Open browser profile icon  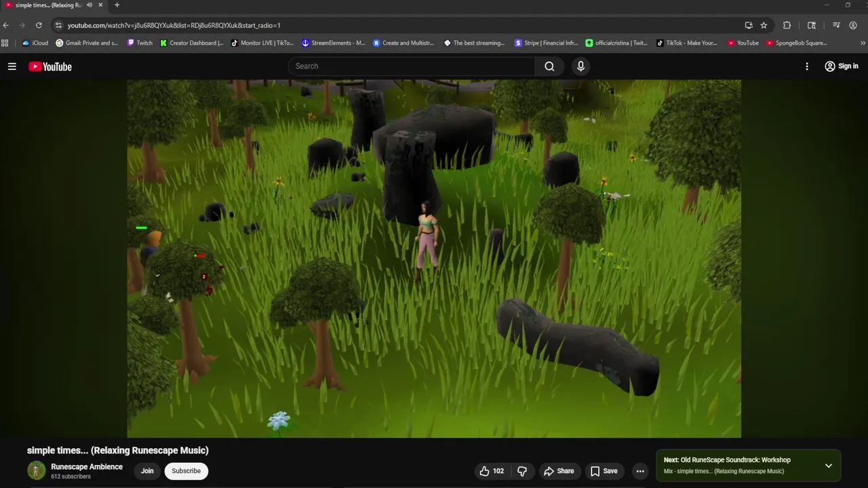(853, 25)
